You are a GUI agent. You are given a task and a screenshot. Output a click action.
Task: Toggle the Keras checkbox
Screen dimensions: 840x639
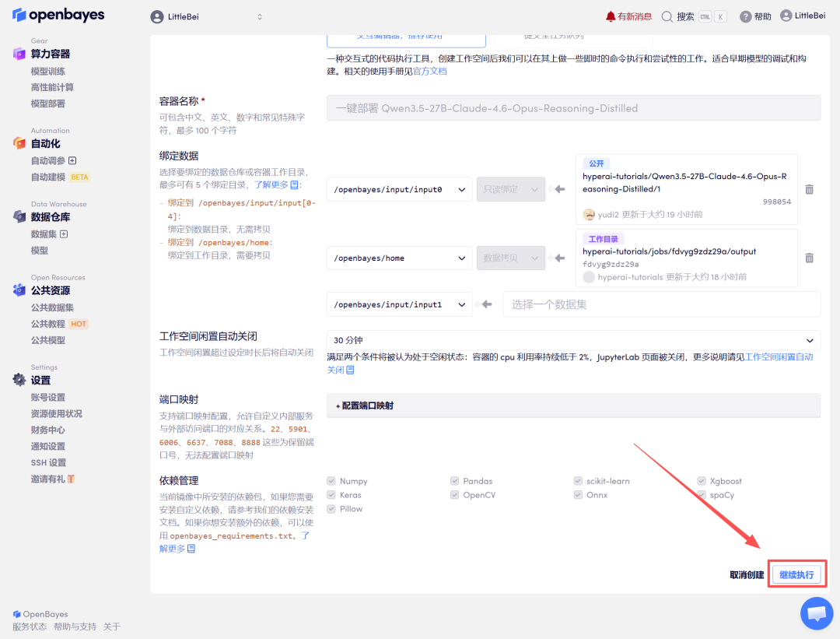pos(331,495)
